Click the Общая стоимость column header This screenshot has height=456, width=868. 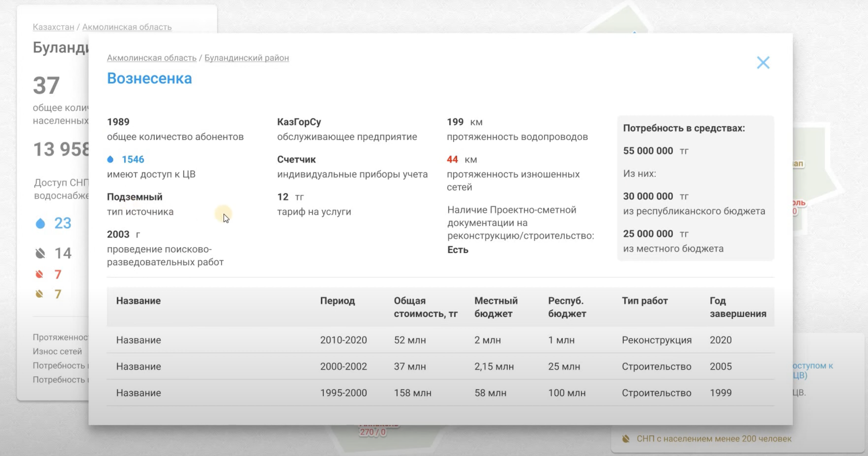(425, 307)
